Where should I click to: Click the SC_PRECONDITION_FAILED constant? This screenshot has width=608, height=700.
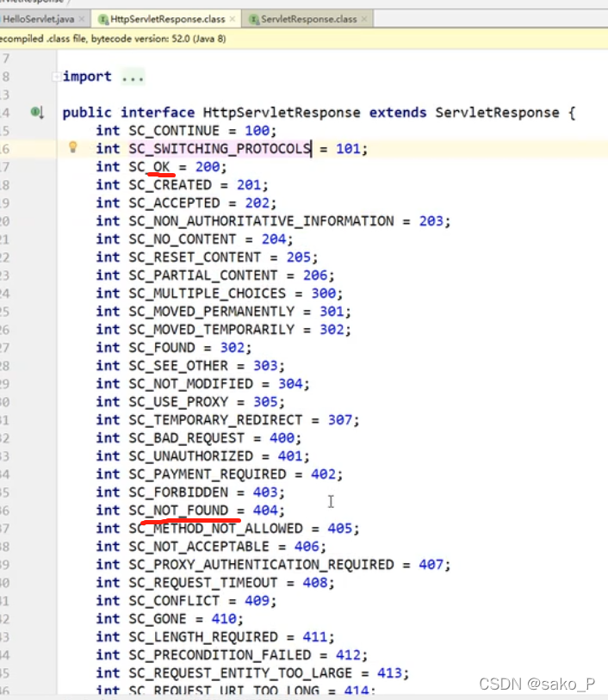tap(220, 655)
